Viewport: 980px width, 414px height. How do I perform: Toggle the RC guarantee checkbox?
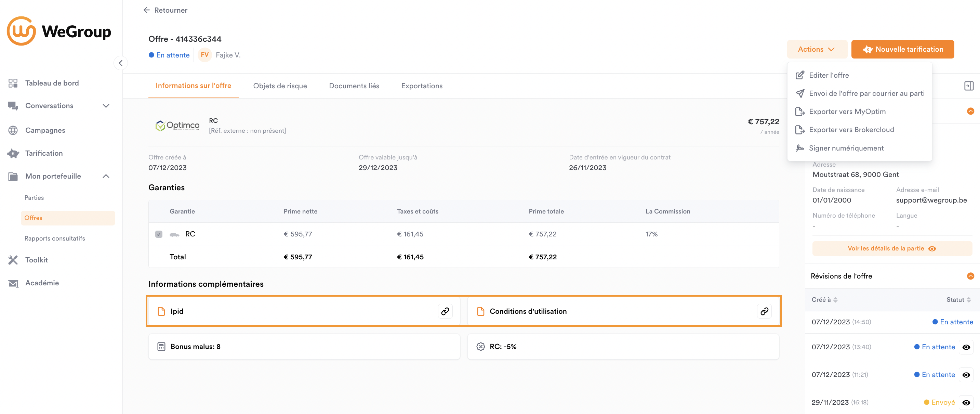click(x=159, y=234)
